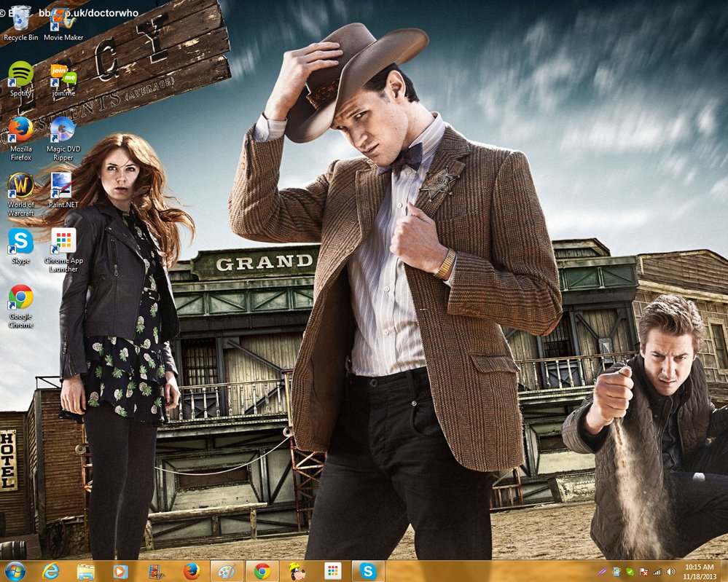This screenshot has height=582, width=728.
Task: Select the Mozilla Firefox desktop icon
Action: point(20,138)
